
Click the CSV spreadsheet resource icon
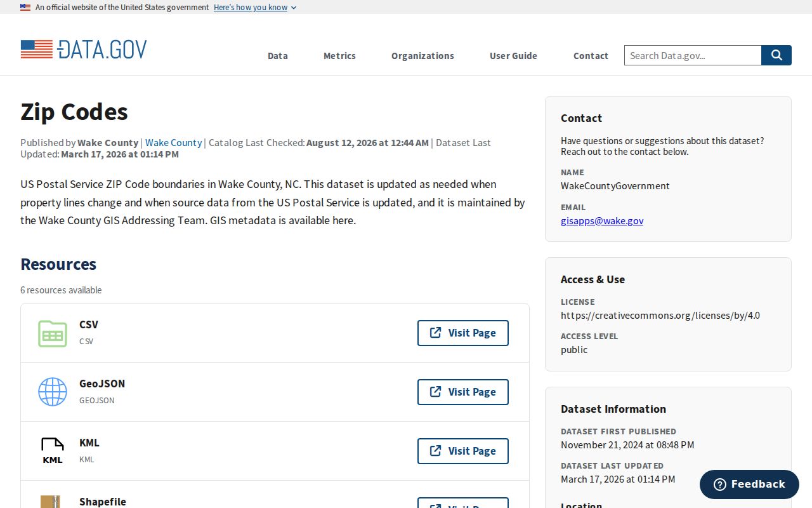[x=53, y=333]
